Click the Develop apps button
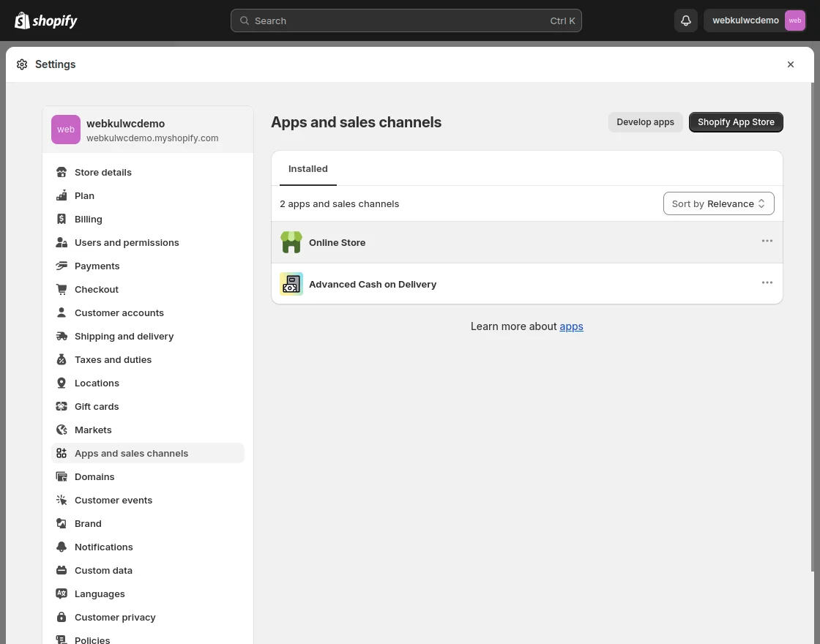The height and width of the screenshot is (644, 820). [x=645, y=121]
